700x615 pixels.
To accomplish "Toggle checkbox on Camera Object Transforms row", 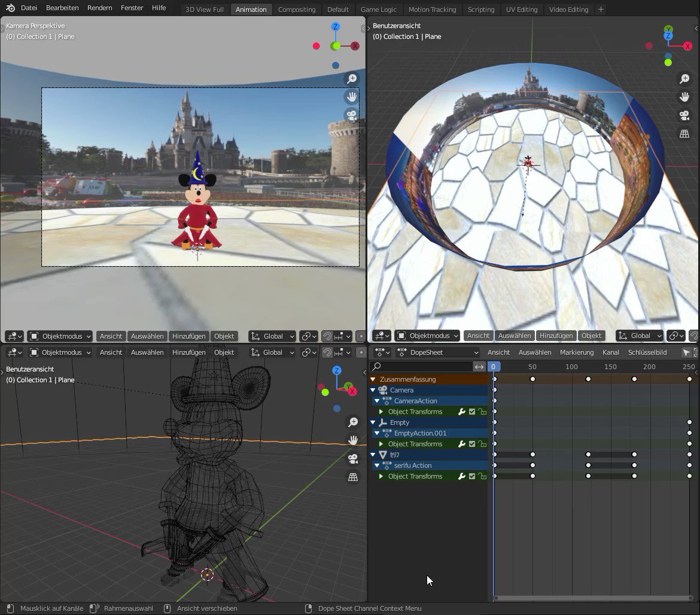I will [472, 412].
